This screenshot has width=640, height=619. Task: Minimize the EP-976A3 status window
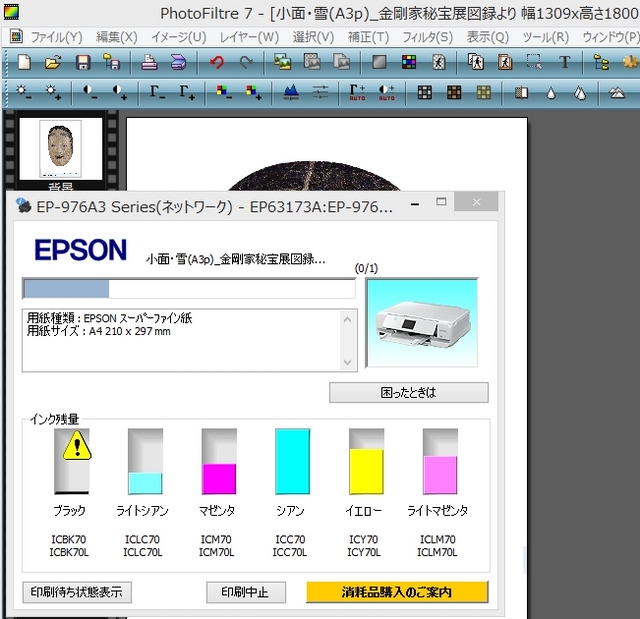click(415, 202)
